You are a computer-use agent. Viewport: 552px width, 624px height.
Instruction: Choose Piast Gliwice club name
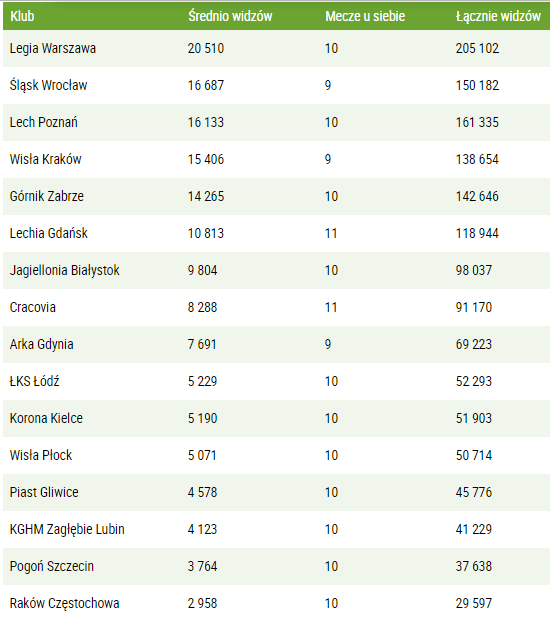(x=44, y=492)
